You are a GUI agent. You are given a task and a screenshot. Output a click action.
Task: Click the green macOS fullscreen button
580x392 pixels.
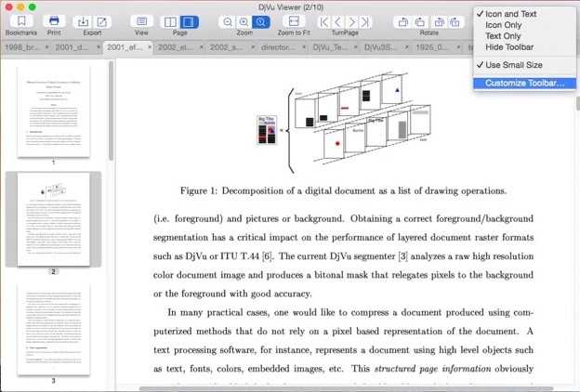click(x=33, y=7)
